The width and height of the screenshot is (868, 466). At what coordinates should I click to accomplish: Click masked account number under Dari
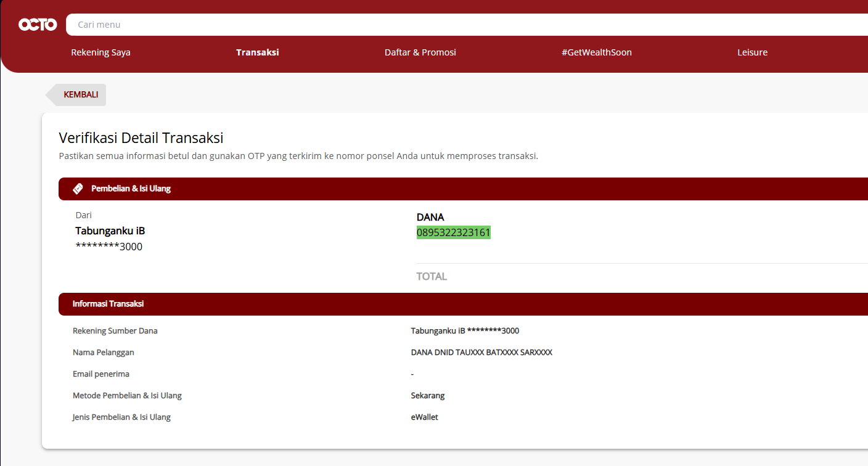[x=108, y=247]
